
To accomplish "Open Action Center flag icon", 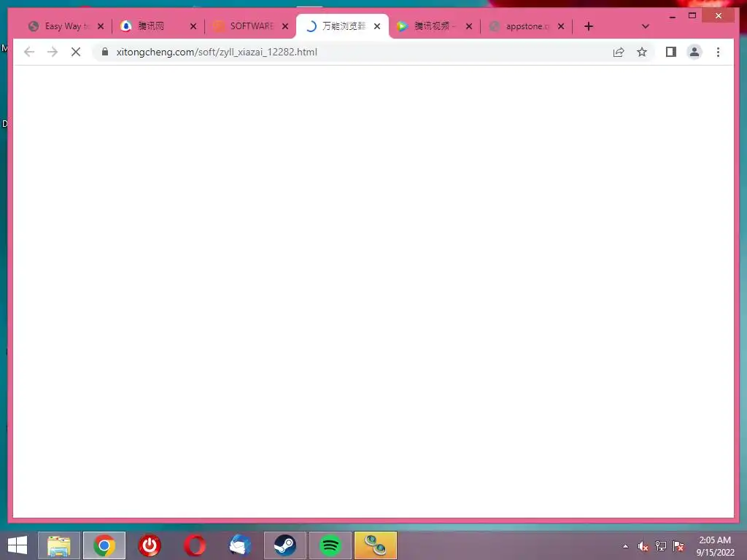I will point(678,546).
